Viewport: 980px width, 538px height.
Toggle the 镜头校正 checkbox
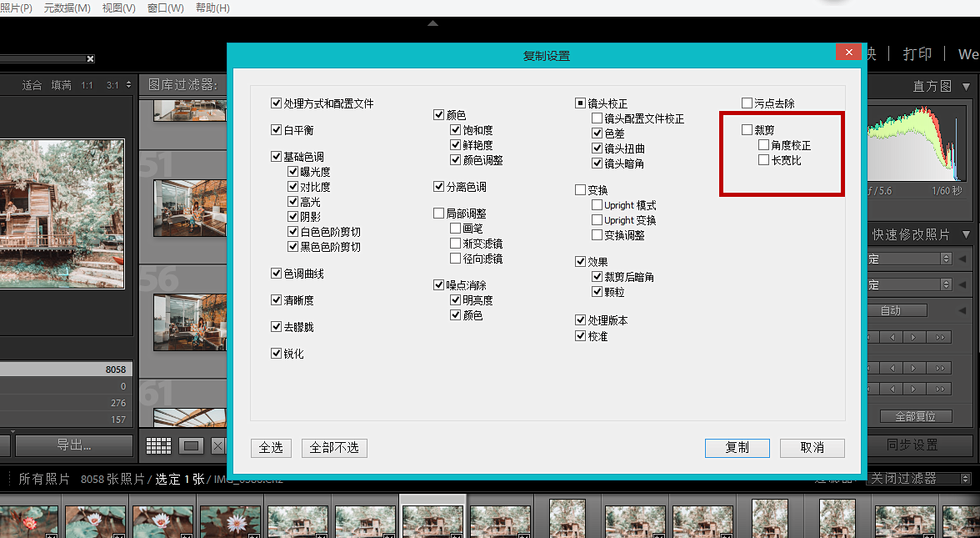click(x=580, y=103)
